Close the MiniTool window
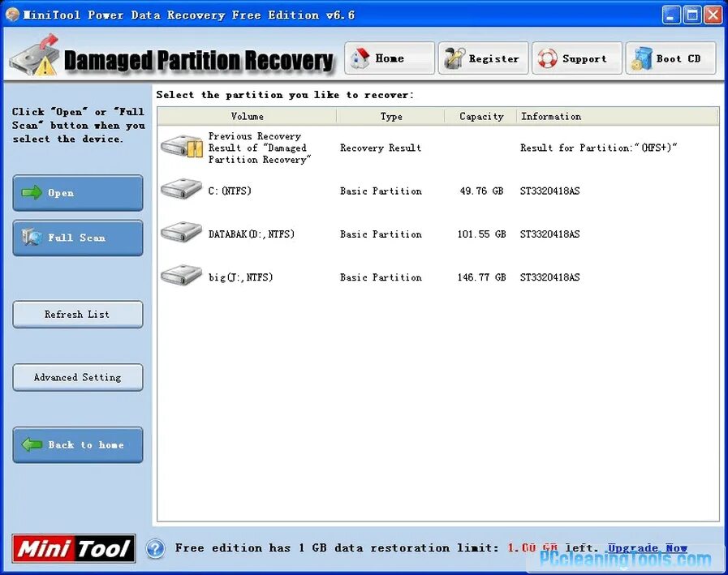The height and width of the screenshot is (575, 728). point(713,15)
